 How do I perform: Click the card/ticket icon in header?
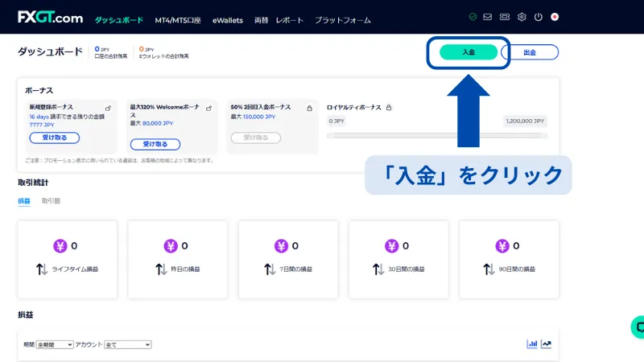[x=505, y=17]
